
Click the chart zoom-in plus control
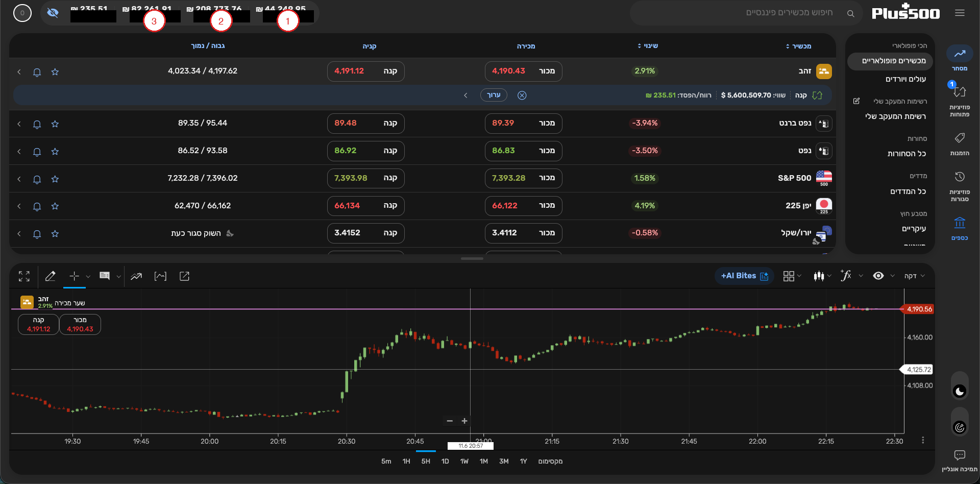464,421
